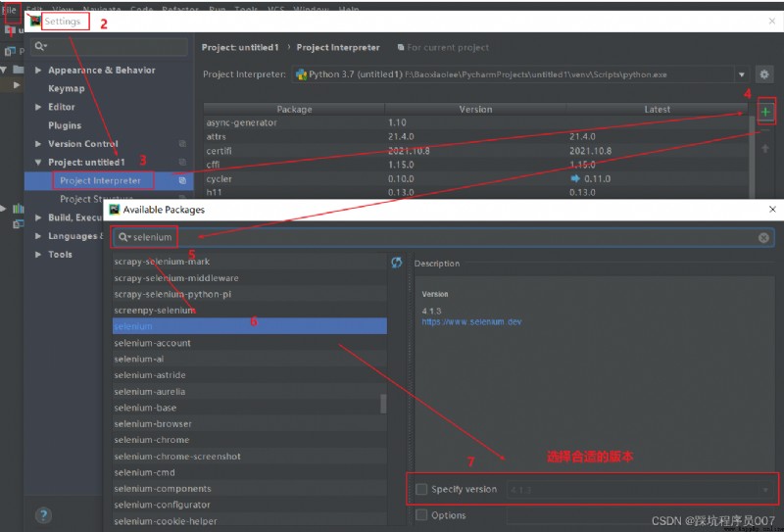The width and height of the screenshot is (784, 532).
Task: Select scrapy-selenium-mark in package list
Action: pyautogui.click(x=250, y=262)
